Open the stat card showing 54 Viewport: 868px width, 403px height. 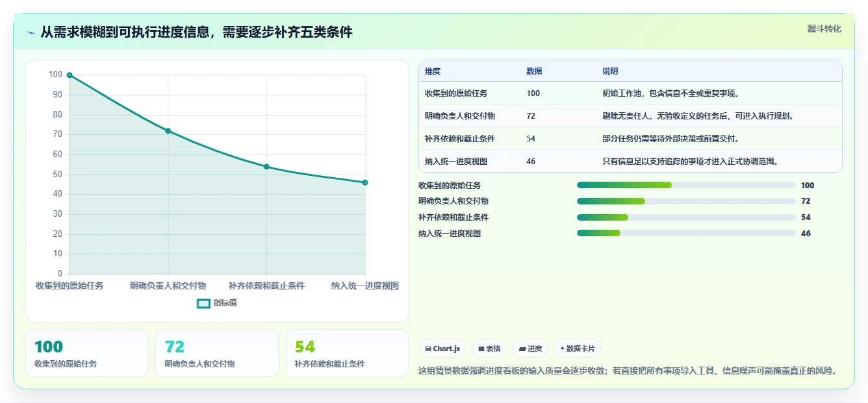pos(348,353)
